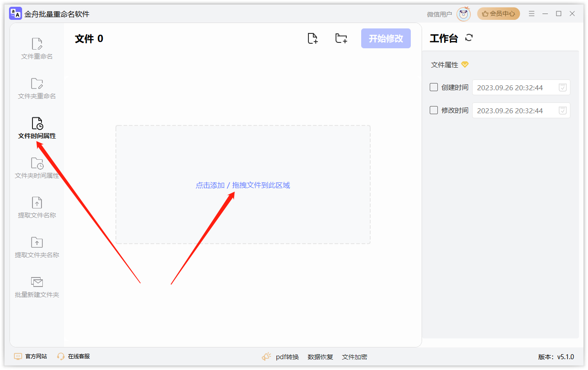Click the add folder icon
The image size is (588, 370).
[x=341, y=38]
